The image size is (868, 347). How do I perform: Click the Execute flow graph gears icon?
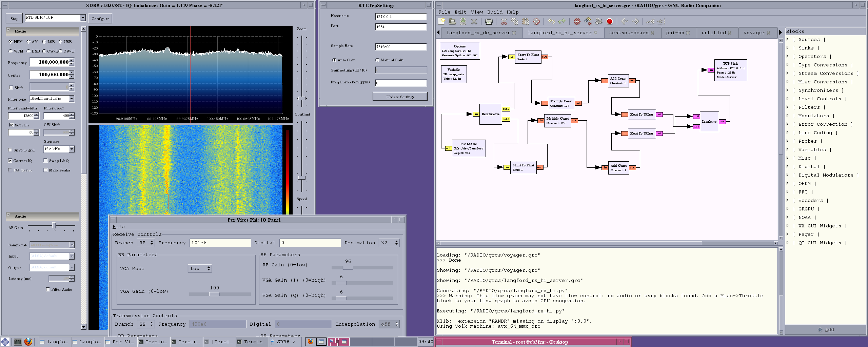[599, 21]
